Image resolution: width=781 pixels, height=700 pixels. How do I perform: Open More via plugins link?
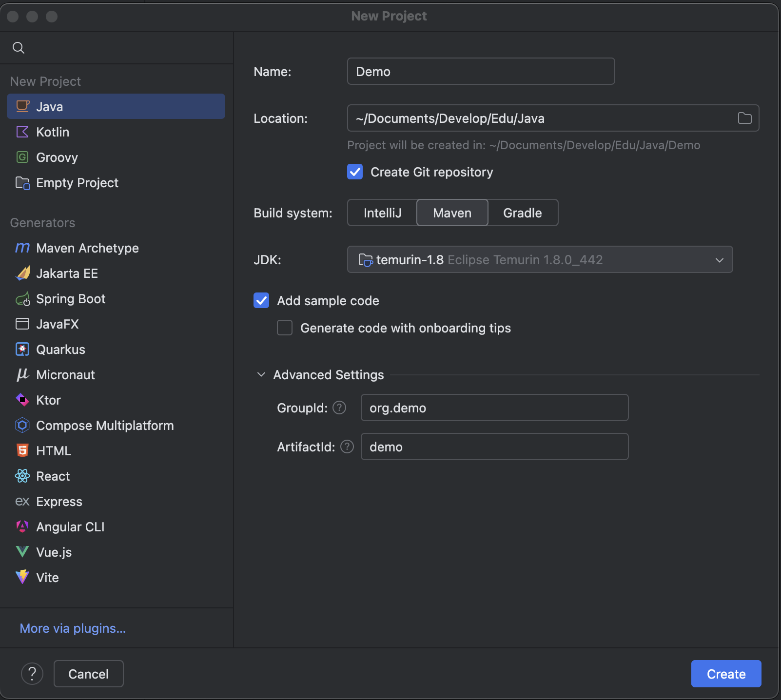(x=73, y=628)
